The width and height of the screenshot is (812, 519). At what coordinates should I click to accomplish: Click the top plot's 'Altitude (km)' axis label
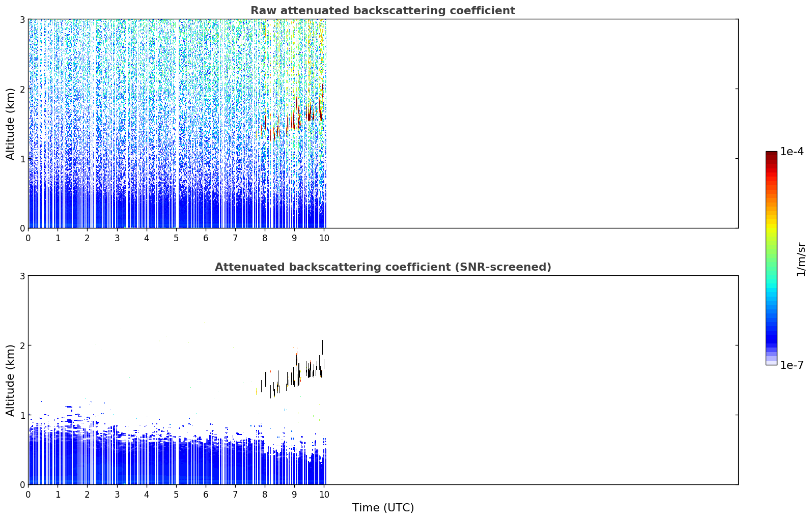[x=11, y=124]
